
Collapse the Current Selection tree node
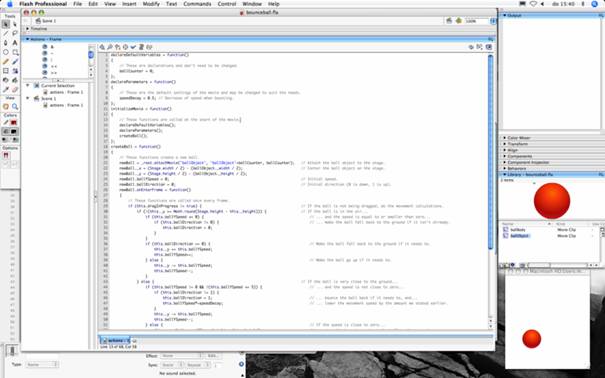(27, 86)
